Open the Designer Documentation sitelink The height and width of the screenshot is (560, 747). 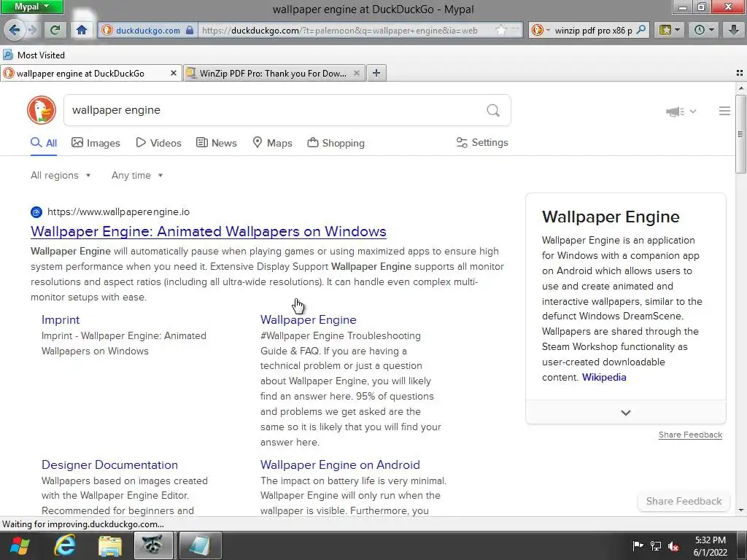tap(109, 464)
